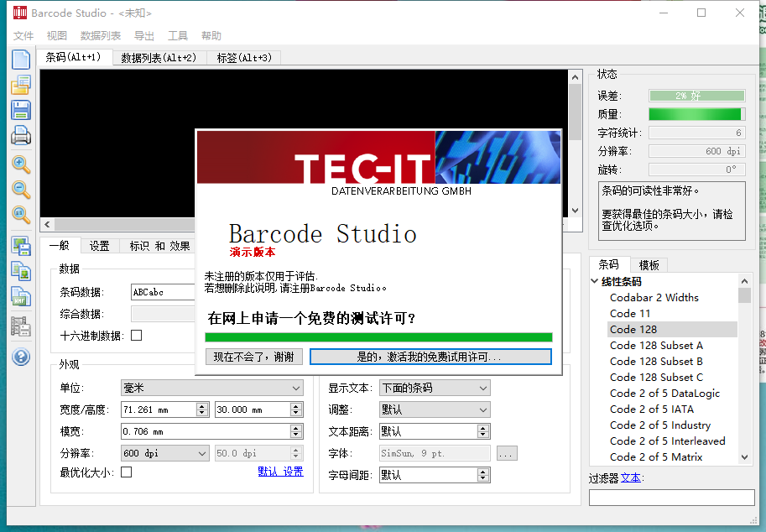Zoom in on the barcode preview
The height and width of the screenshot is (532, 766).
tap(20, 164)
